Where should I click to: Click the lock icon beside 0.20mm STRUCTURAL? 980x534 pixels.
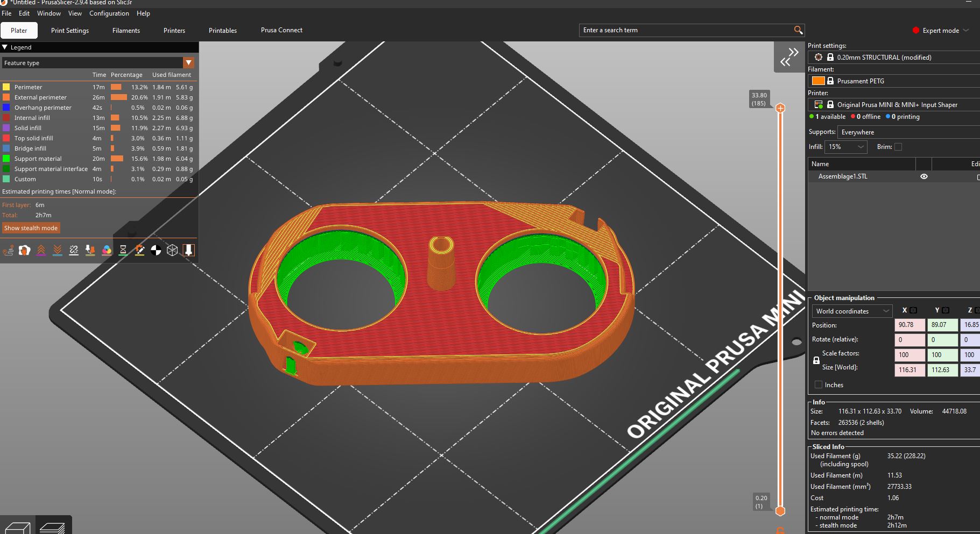[830, 57]
